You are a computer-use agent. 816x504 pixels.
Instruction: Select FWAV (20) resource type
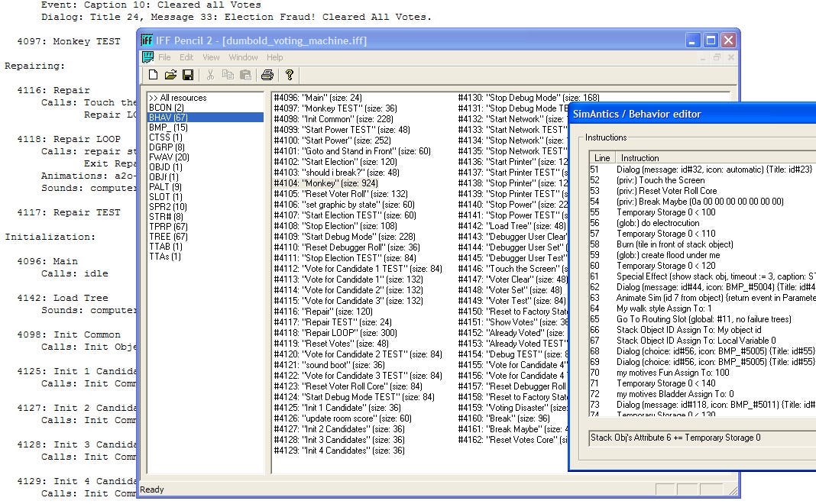[169, 157]
